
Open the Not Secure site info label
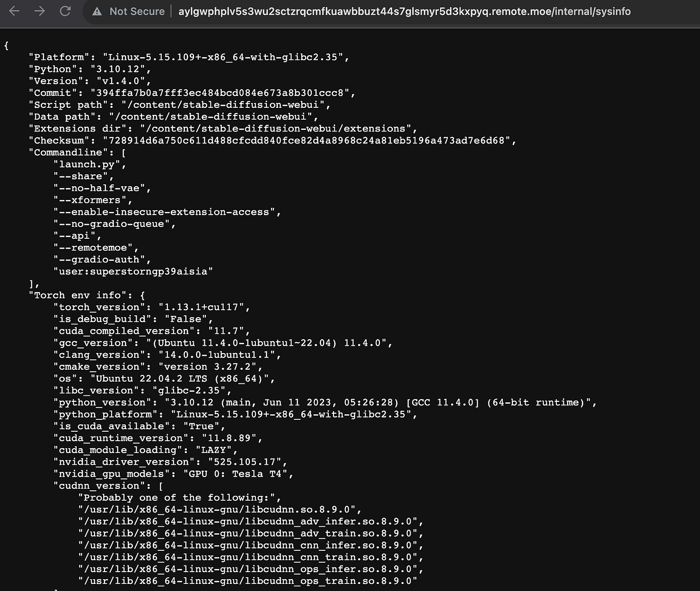tap(137, 11)
